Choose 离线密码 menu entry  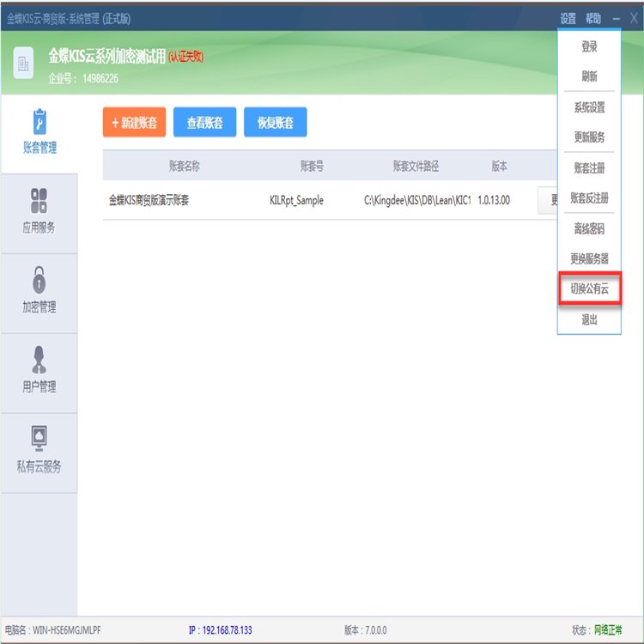pos(589,228)
